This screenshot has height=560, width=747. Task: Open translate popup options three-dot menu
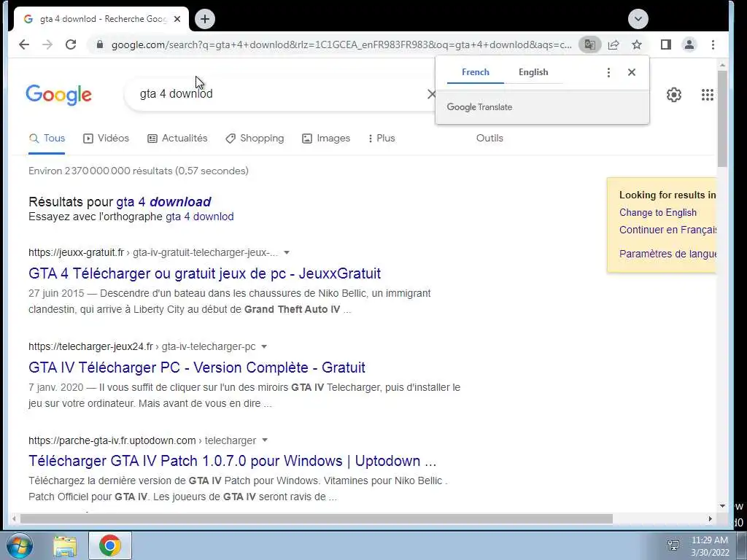pos(608,72)
